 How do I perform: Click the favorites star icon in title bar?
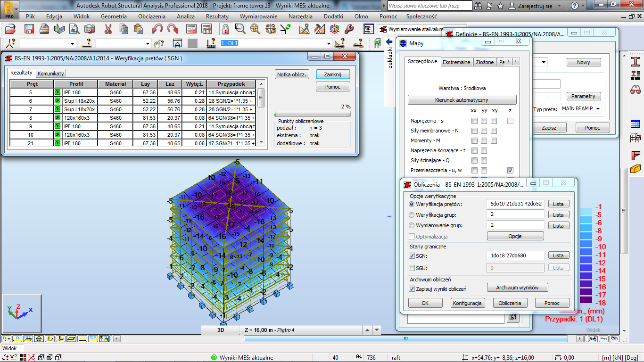pyautogui.click(x=500, y=6)
